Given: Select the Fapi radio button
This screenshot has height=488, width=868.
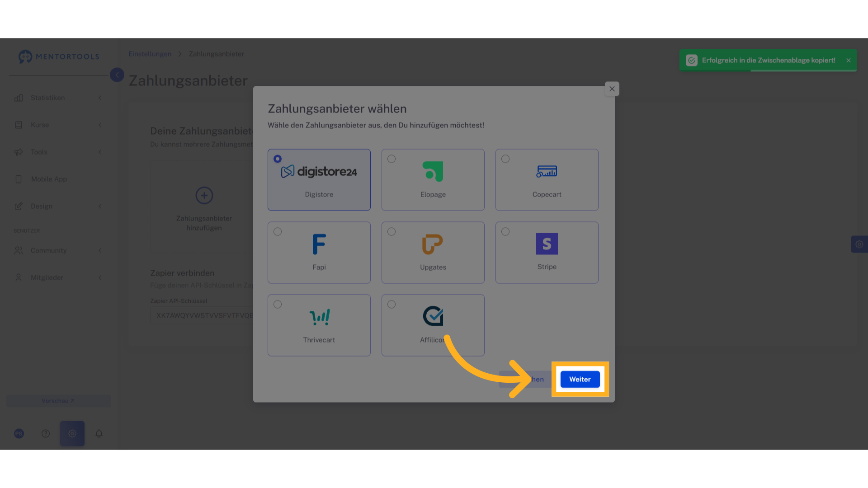Looking at the screenshot, I should click(278, 232).
